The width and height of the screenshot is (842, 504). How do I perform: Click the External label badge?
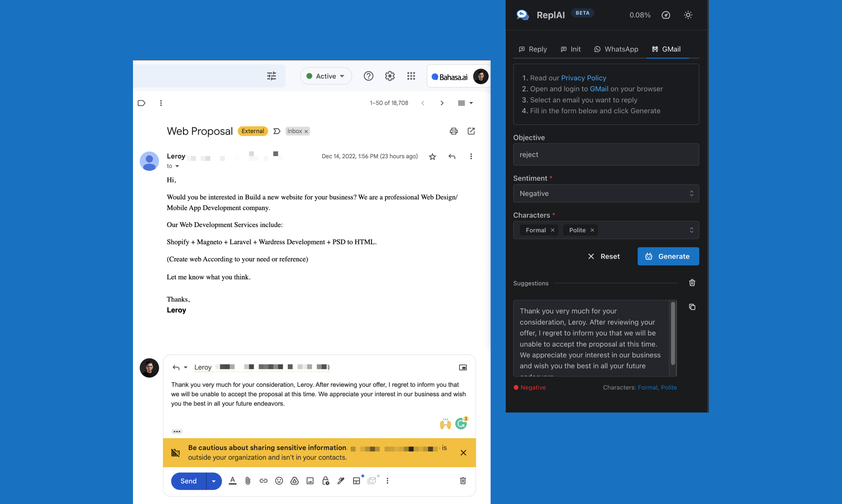click(252, 131)
